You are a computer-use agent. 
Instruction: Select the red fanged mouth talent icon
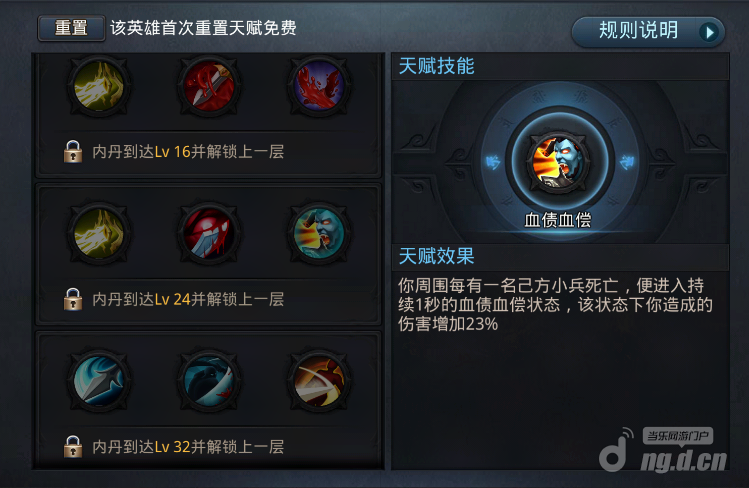point(209,233)
